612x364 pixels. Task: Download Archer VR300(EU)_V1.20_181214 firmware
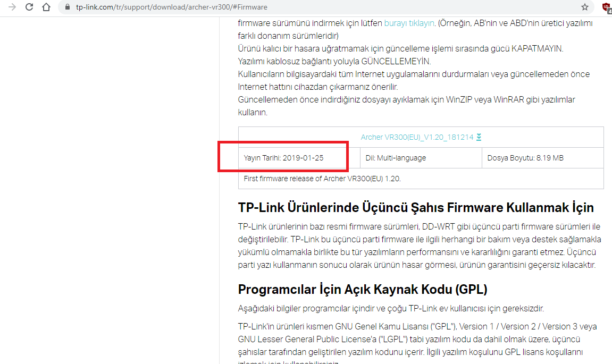(x=417, y=137)
